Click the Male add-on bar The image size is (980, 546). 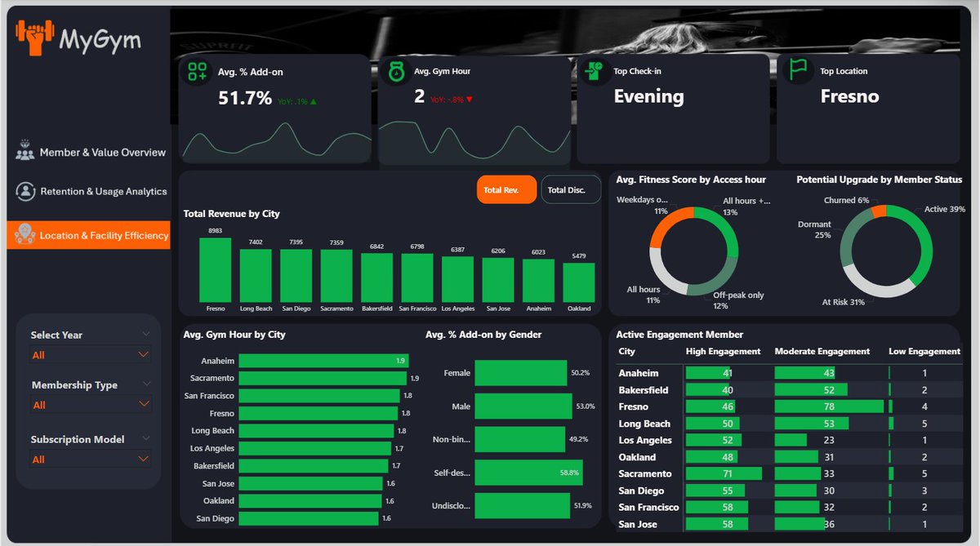pos(523,406)
